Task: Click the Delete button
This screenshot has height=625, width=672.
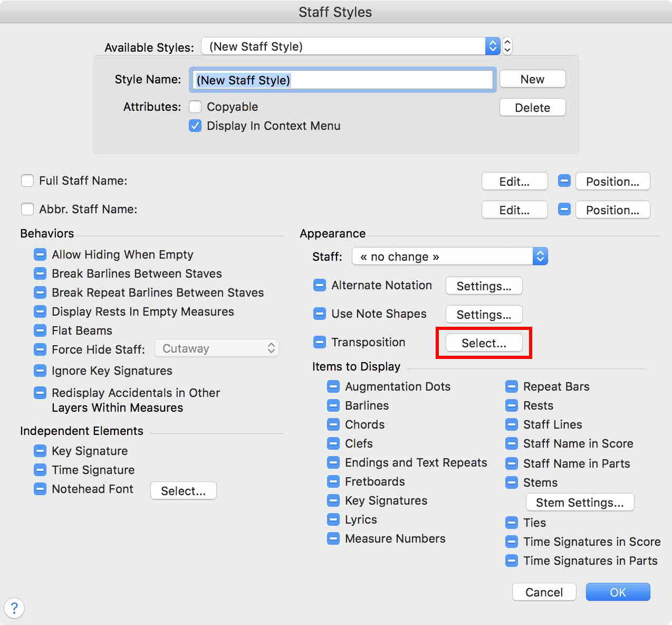Action: [x=532, y=108]
